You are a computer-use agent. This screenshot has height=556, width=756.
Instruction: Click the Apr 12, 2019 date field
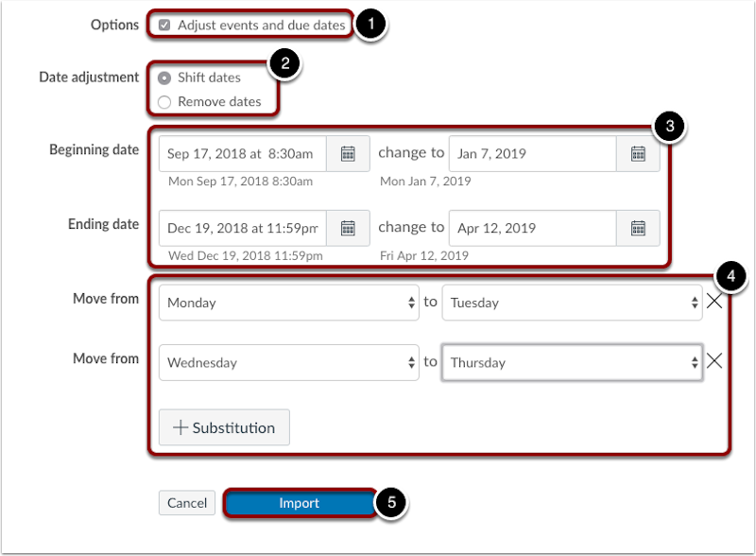point(532,227)
